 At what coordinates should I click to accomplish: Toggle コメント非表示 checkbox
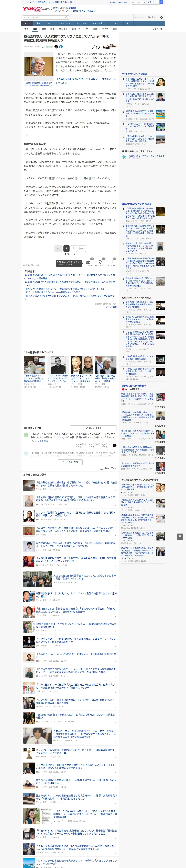[x=102, y=468]
